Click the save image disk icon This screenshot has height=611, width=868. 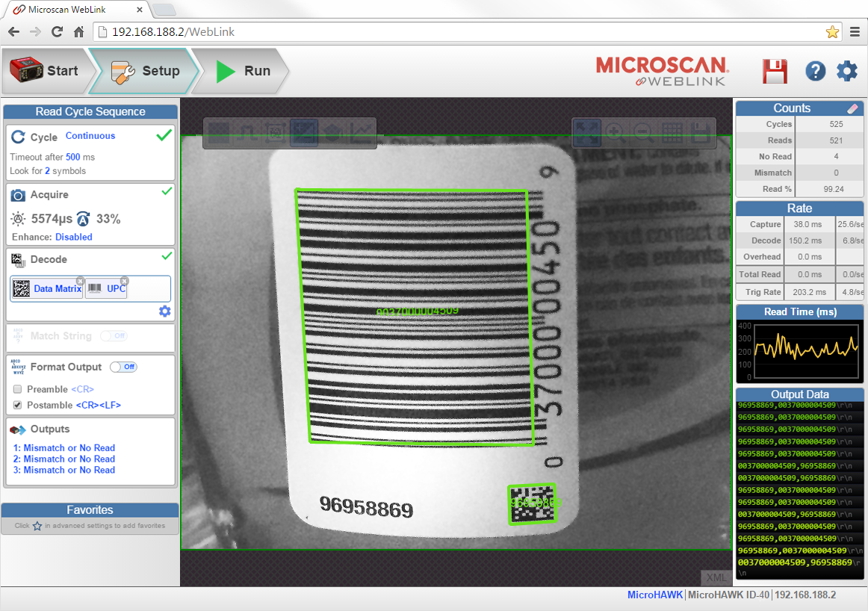pyautogui.click(x=701, y=134)
